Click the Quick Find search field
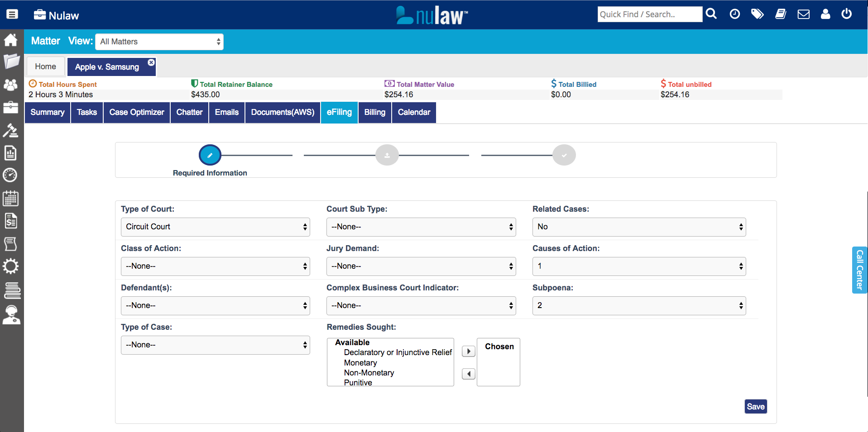The height and width of the screenshot is (432, 868). point(649,14)
